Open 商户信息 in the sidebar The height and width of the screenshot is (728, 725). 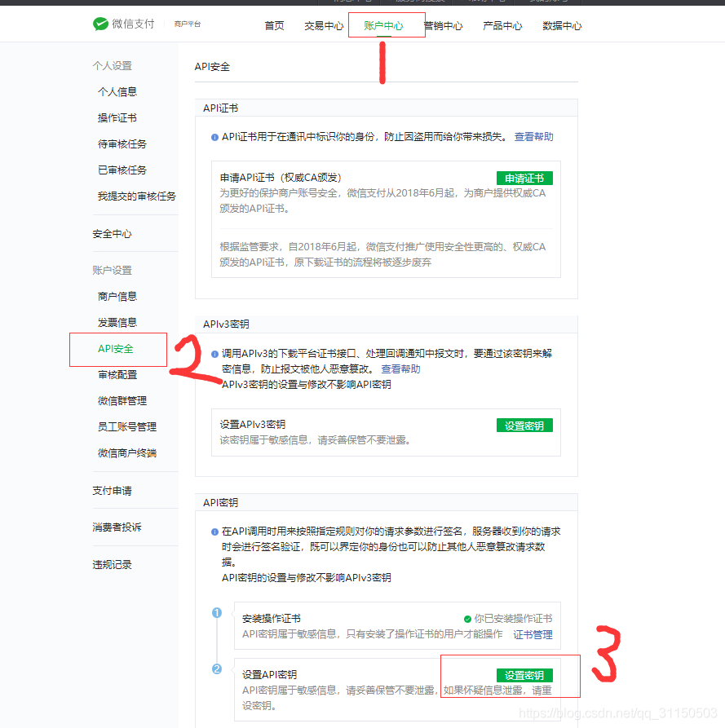pos(117,296)
